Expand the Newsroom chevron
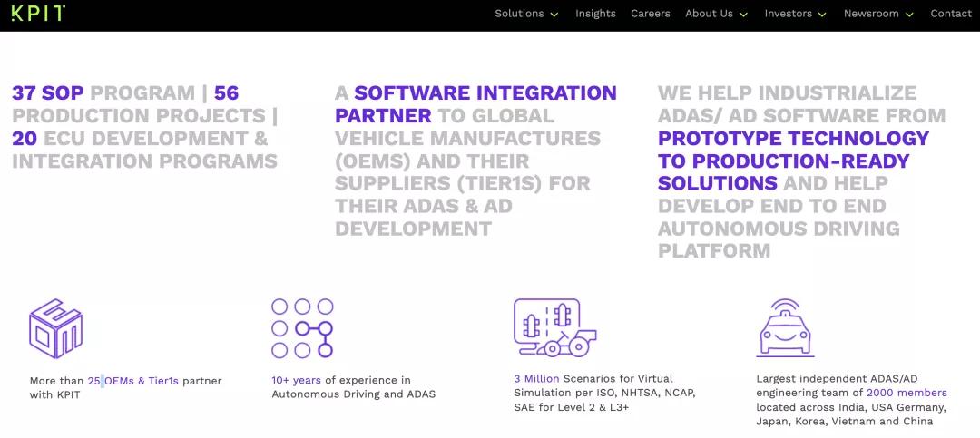Screen dimensions: 980x438 click(x=908, y=15)
